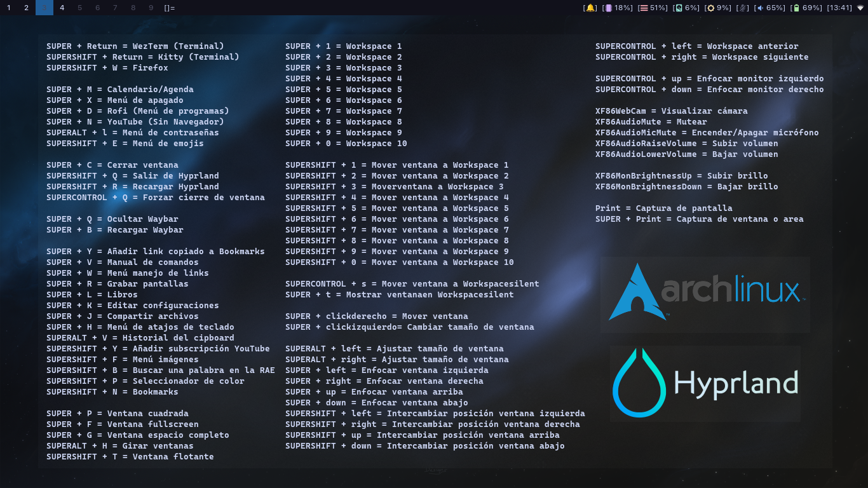The image size is (868, 488).
Task: Click "SUPER + Print = Captura de ventana o area"
Action: coord(700,219)
